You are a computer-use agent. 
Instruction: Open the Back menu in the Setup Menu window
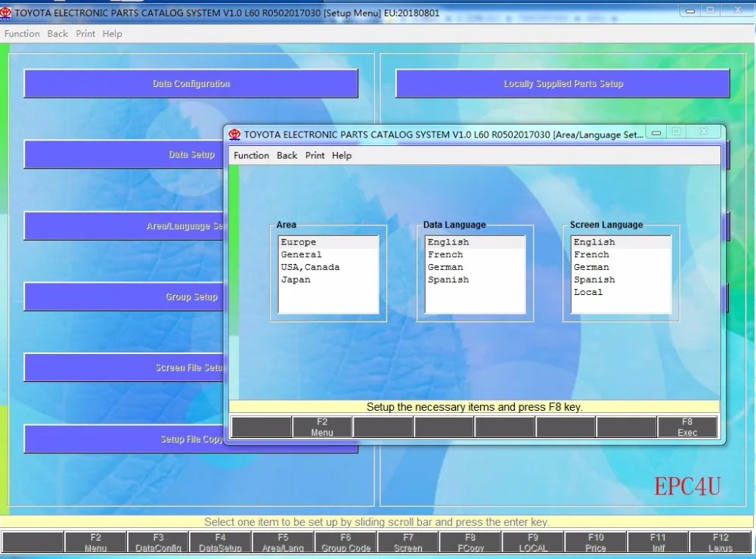tap(57, 34)
